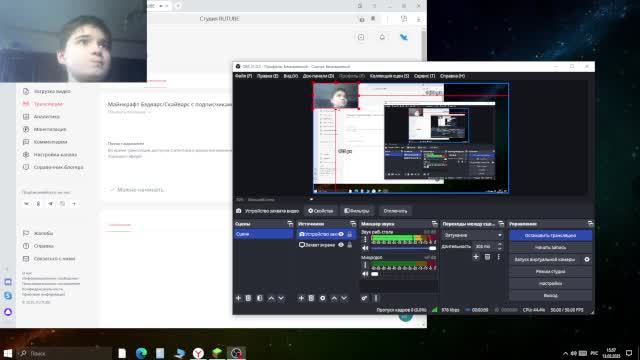Undock the Scenes panel
Screen dimensions: 640x360
290,224
